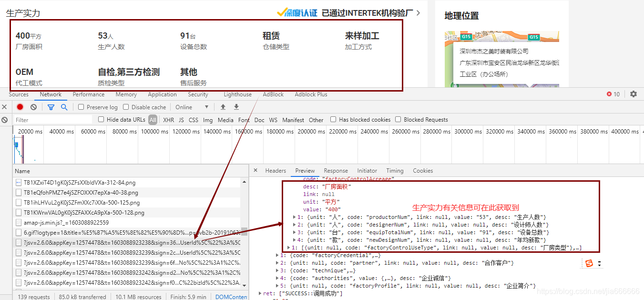Click the DOMContentLoaded link in status bar

click(231, 297)
